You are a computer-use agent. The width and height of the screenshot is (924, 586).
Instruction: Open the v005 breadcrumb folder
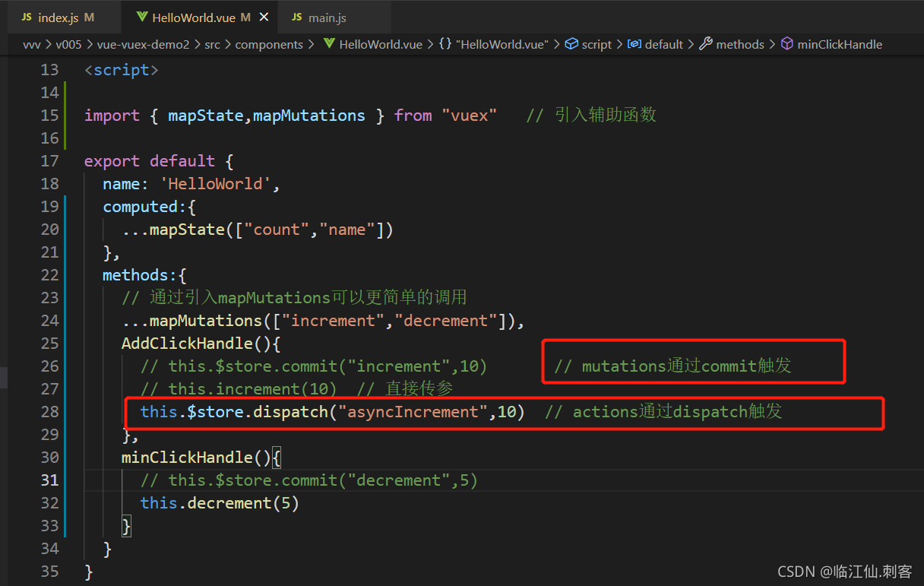coord(69,44)
